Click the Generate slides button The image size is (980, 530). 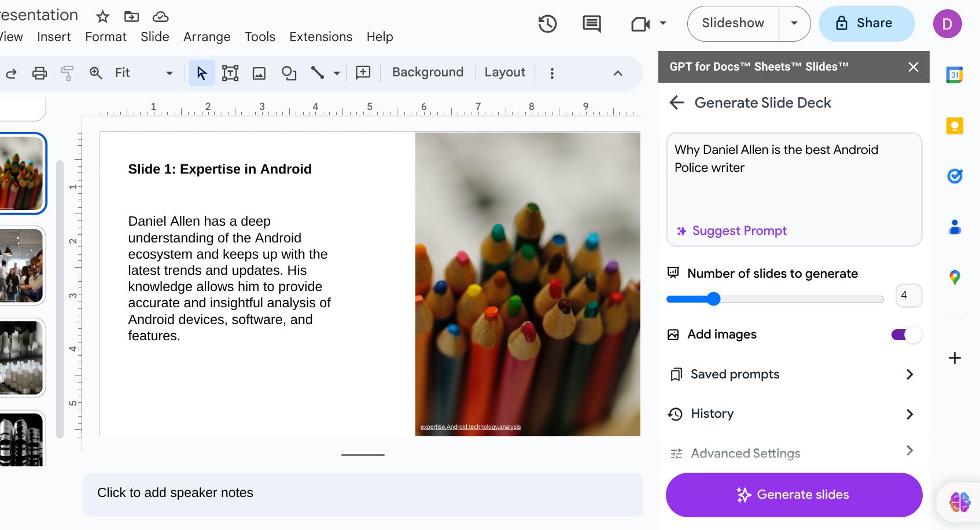(793, 495)
